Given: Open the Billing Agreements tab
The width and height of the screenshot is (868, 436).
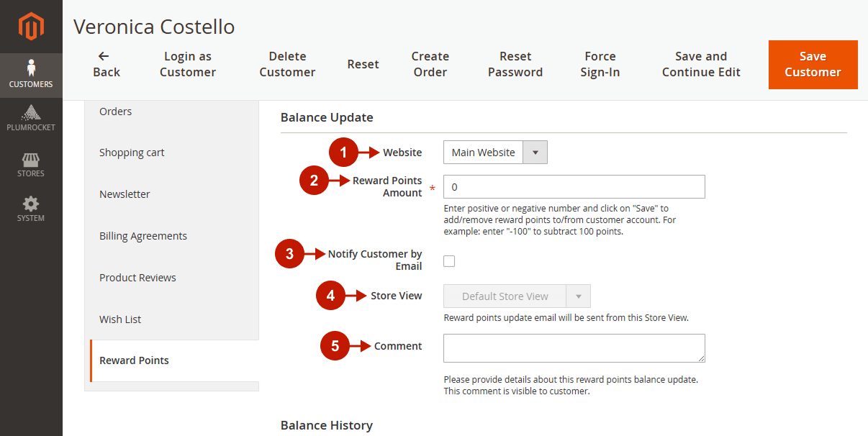Looking at the screenshot, I should [143, 236].
